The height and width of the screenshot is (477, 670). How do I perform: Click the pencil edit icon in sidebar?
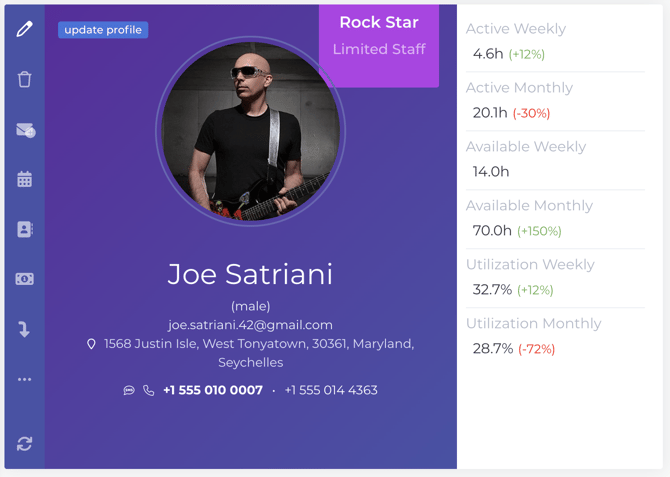(x=24, y=29)
